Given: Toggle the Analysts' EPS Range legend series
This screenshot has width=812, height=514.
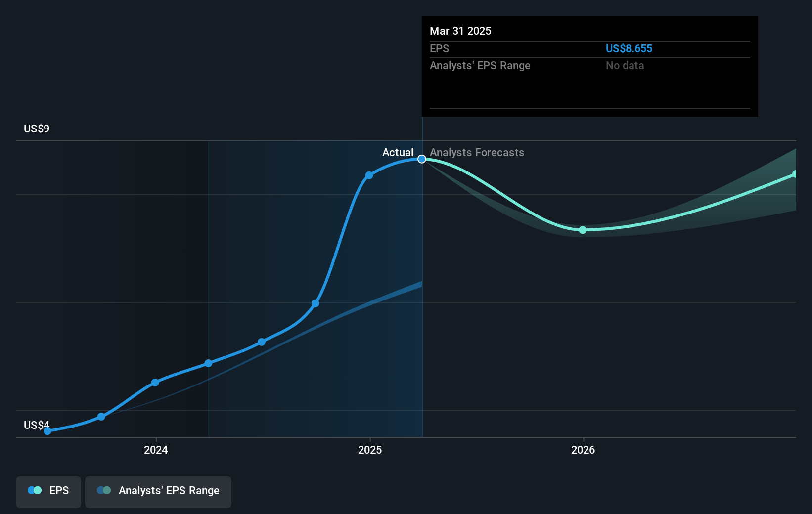Looking at the screenshot, I should [158, 492].
